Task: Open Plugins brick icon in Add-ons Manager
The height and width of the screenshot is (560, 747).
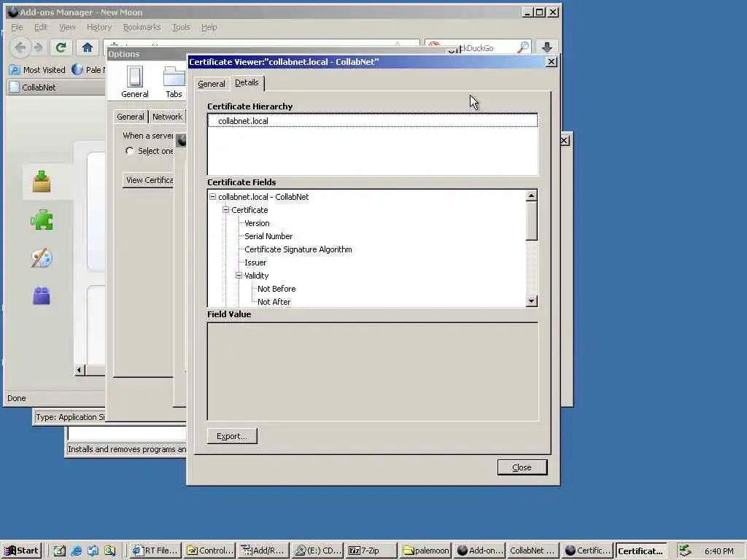Action: pyautogui.click(x=42, y=296)
